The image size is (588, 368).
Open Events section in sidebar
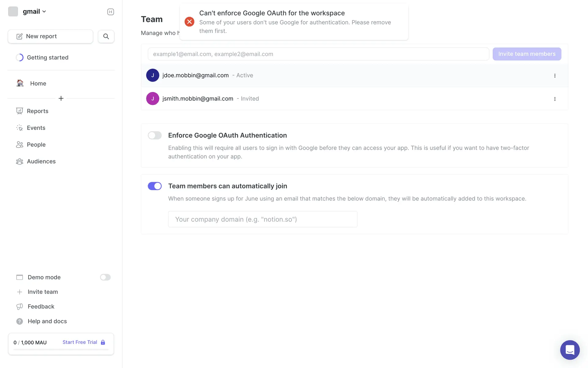(x=36, y=128)
